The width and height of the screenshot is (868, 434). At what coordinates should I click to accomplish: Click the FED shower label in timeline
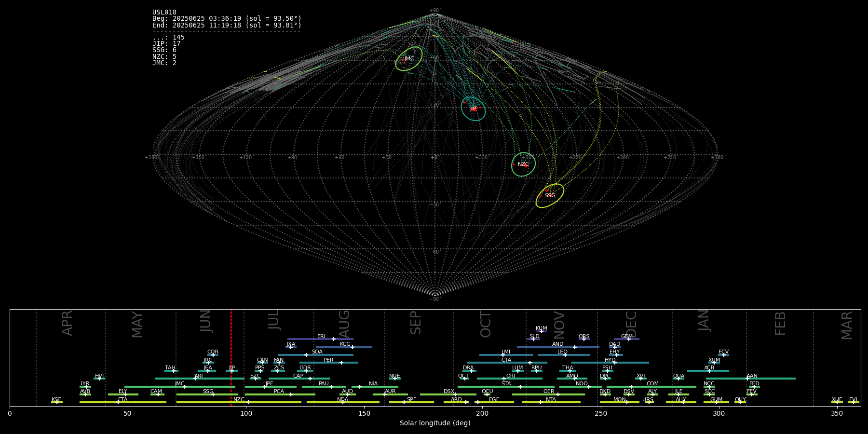pyautogui.click(x=754, y=384)
